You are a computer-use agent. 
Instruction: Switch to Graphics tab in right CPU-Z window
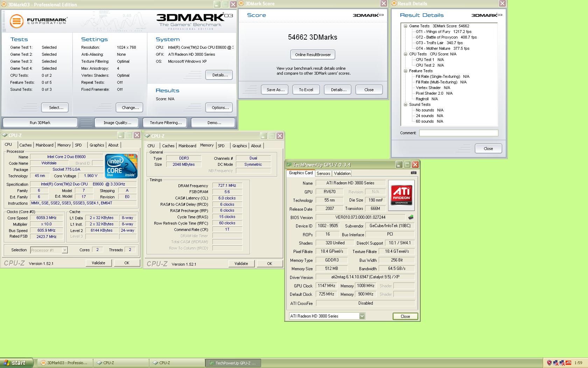tap(239, 146)
